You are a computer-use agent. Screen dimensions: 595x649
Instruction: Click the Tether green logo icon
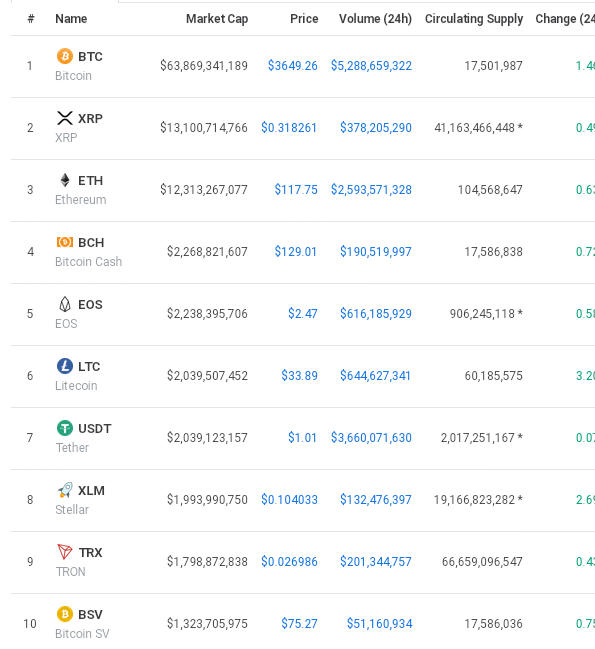point(65,428)
